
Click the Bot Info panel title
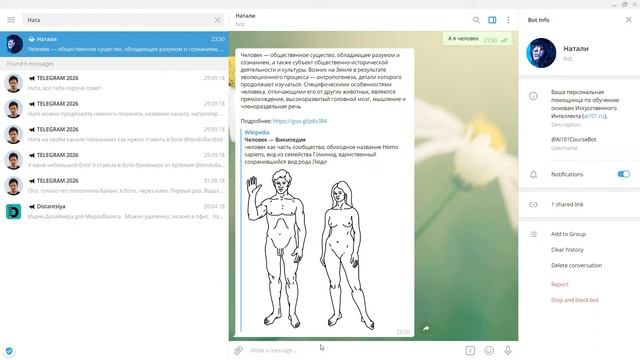pos(538,20)
